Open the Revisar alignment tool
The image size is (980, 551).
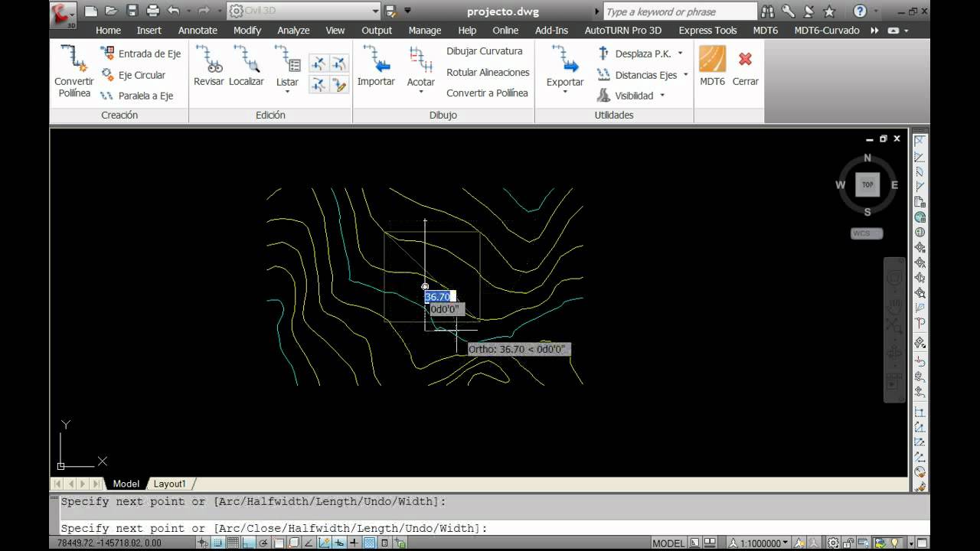click(208, 65)
